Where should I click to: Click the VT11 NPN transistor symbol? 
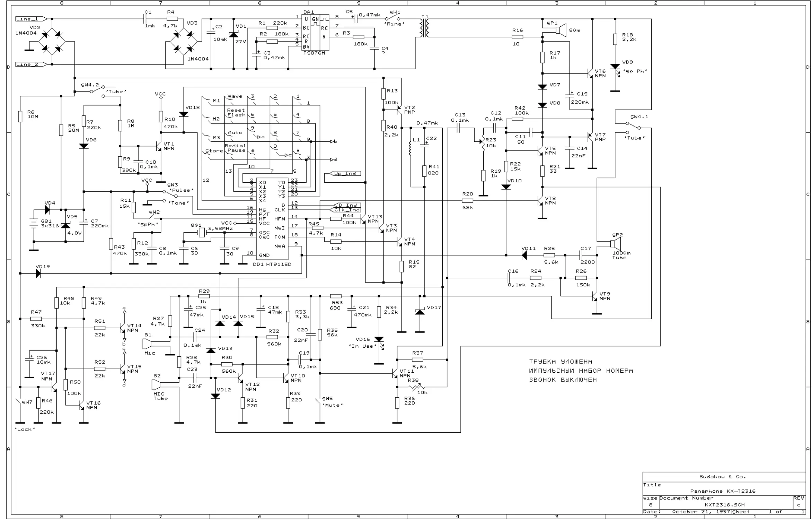[395, 373]
